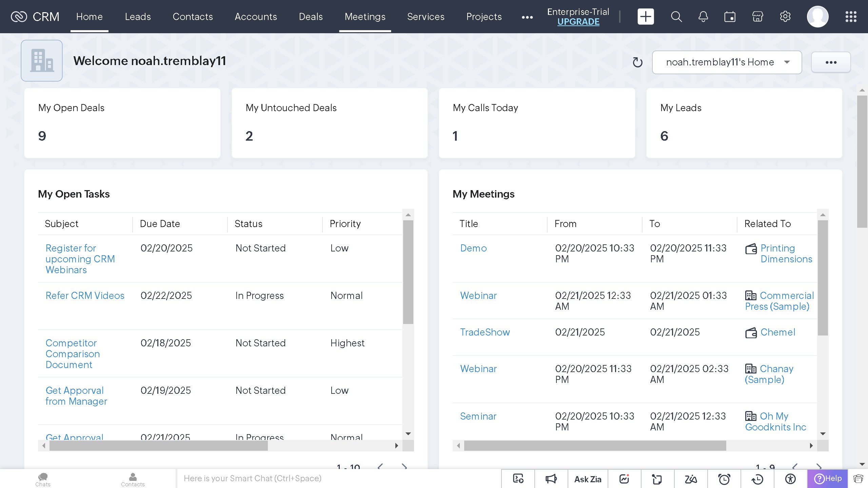The image size is (868, 488).
Task: Open the Ask Zia assistant
Action: click(588, 479)
